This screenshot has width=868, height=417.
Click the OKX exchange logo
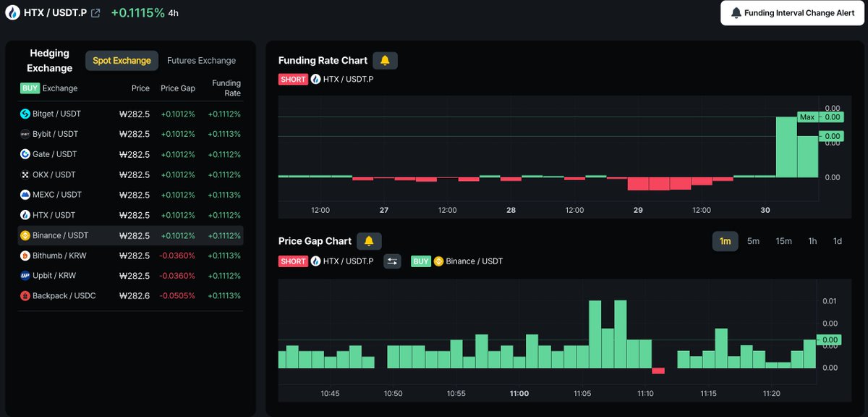click(25, 174)
